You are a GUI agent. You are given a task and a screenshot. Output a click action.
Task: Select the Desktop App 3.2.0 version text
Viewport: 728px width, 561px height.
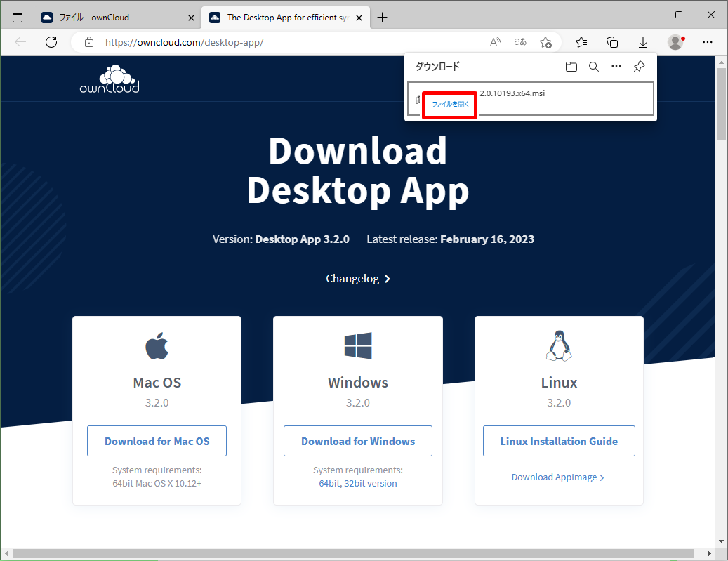pos(303,239)
